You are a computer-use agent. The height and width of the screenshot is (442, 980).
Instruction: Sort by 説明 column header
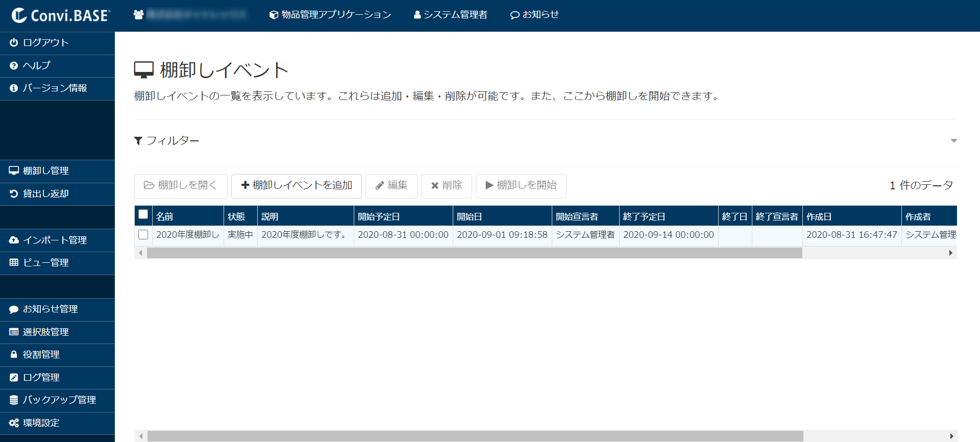tap(306, 216)
